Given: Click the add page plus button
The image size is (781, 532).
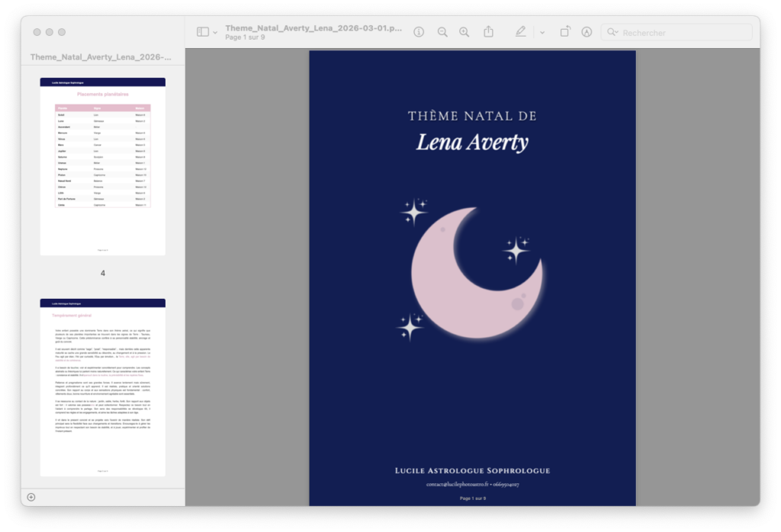Looking at the screenshot, I should 31,497.
